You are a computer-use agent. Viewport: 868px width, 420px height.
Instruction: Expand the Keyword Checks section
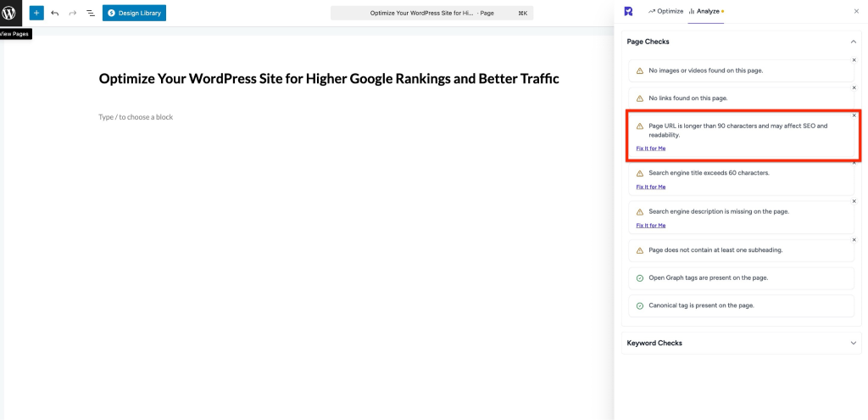click(x=853, y=343)
